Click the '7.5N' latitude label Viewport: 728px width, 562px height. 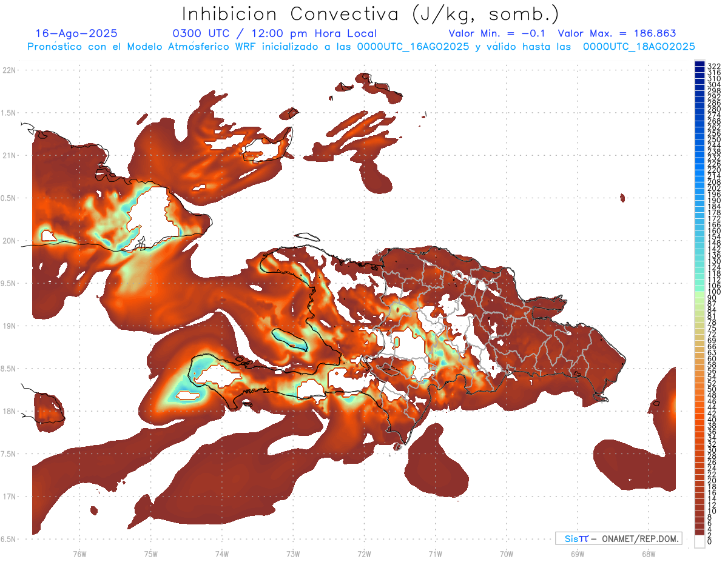(x=9, y=454)
